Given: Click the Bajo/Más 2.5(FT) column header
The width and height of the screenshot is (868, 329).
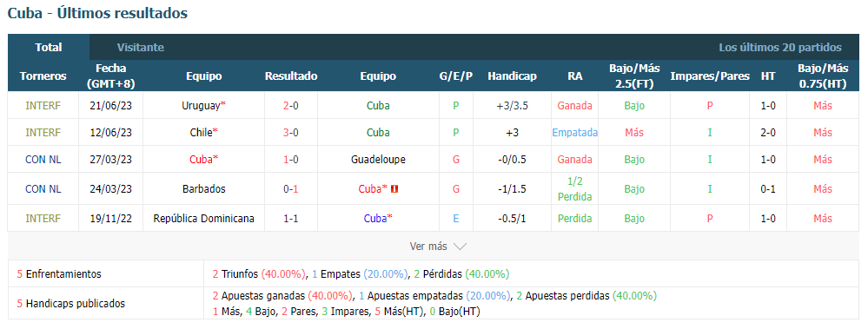Looking at the screenshot, I should pyautogui.click(x=634, y=76).
